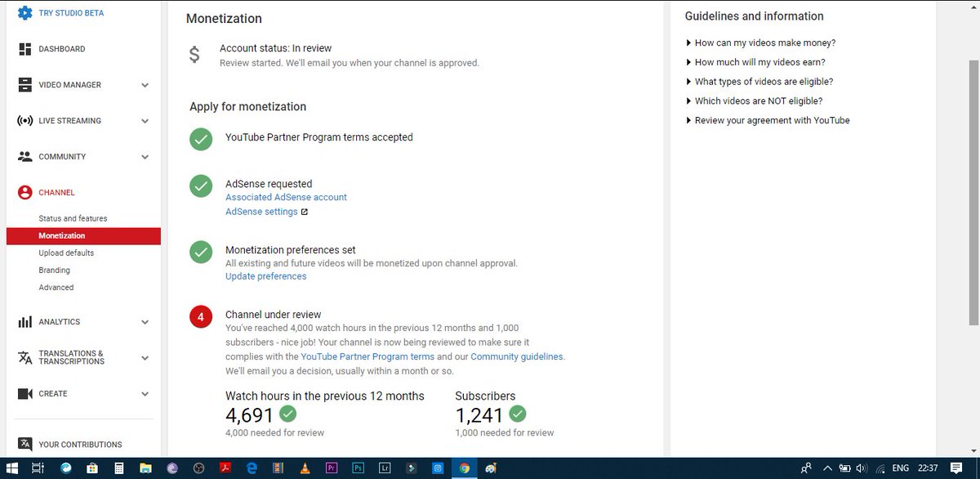Open Status and features
The width and height of the screenshot is (980, 479).
click(x=73, y=218)
